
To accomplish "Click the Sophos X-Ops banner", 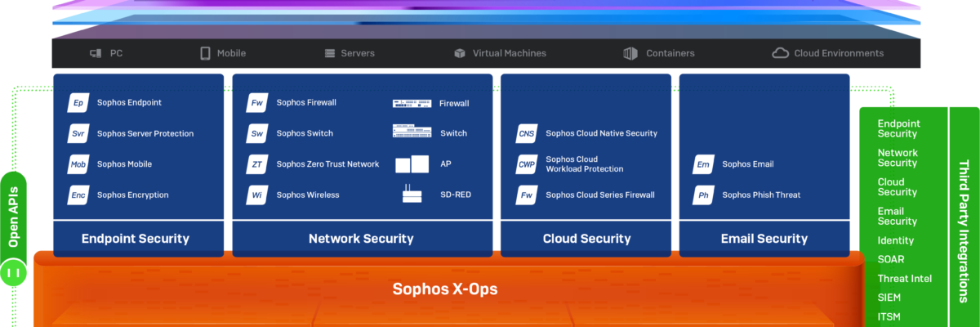I will point(445,289).
